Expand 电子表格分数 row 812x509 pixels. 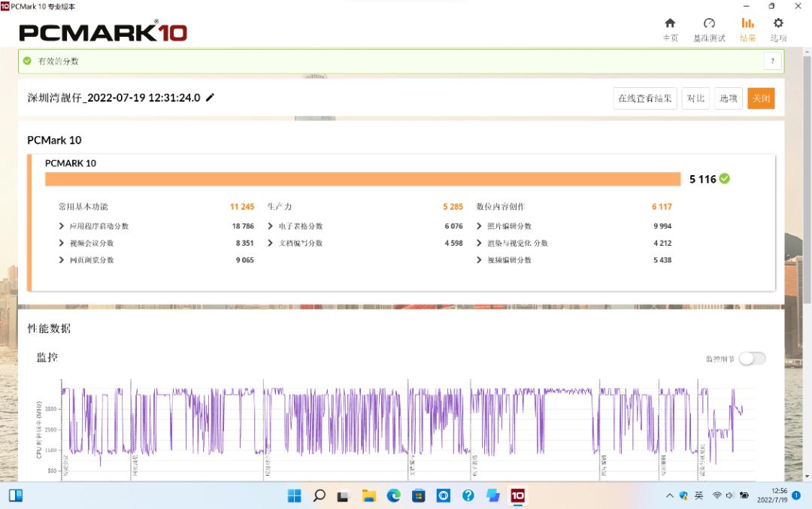click(271, 226)
